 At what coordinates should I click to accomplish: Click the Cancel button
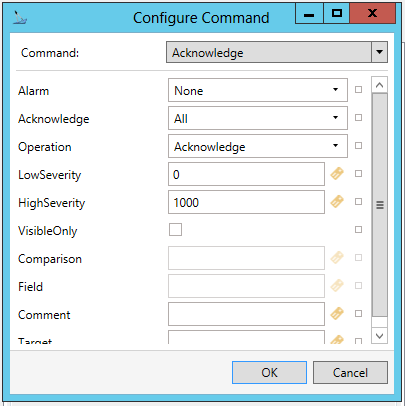point(350,372)
